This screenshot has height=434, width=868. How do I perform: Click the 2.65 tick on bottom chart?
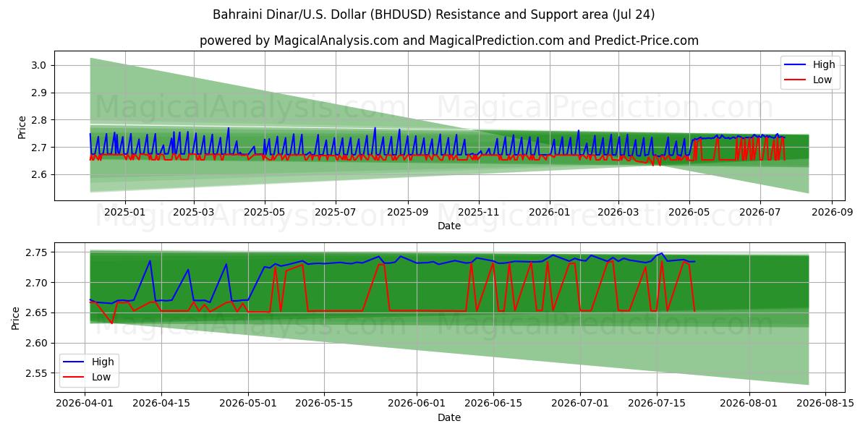38,313
